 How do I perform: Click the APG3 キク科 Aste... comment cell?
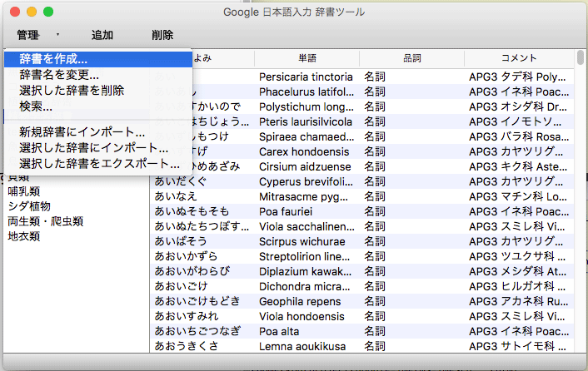pos(518,166)
